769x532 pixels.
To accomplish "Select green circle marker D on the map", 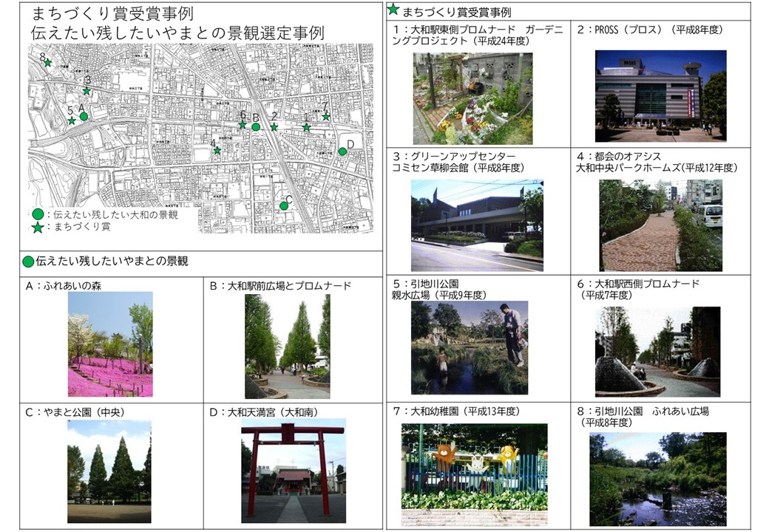I will coord(342,151).
